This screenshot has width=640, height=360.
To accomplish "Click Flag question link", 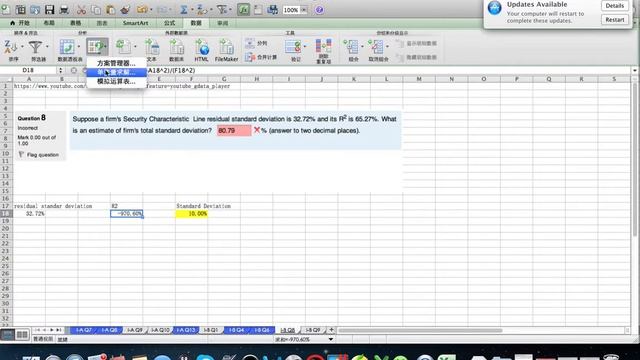I will [x=42, y=155].
